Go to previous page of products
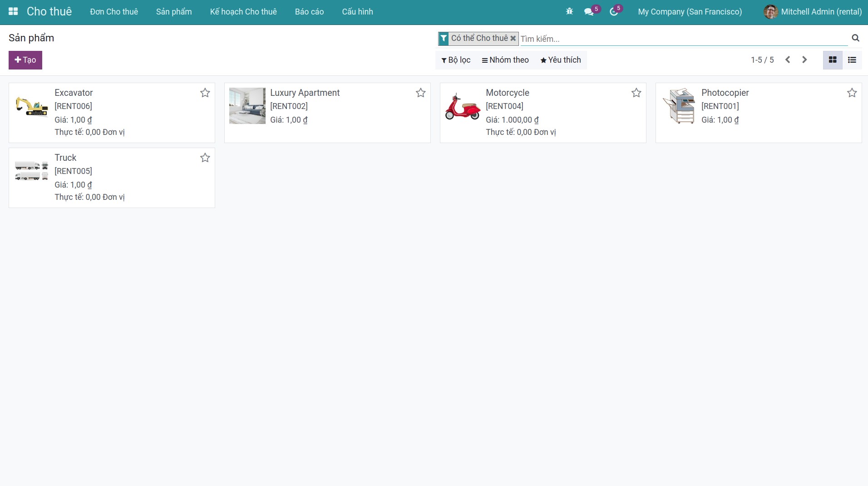This screenshot has height=486, width=868. (x=788, y=60)
